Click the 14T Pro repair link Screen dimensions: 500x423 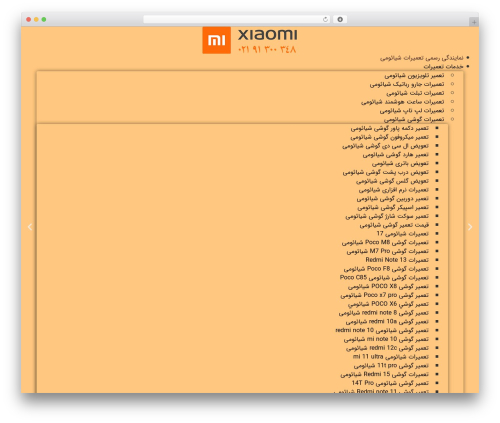(x=390, y=383)
